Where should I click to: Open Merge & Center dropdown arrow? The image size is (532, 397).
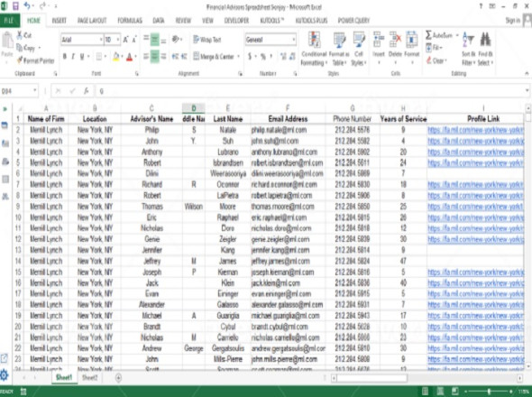pyautogui.click(x=239, y=56)
